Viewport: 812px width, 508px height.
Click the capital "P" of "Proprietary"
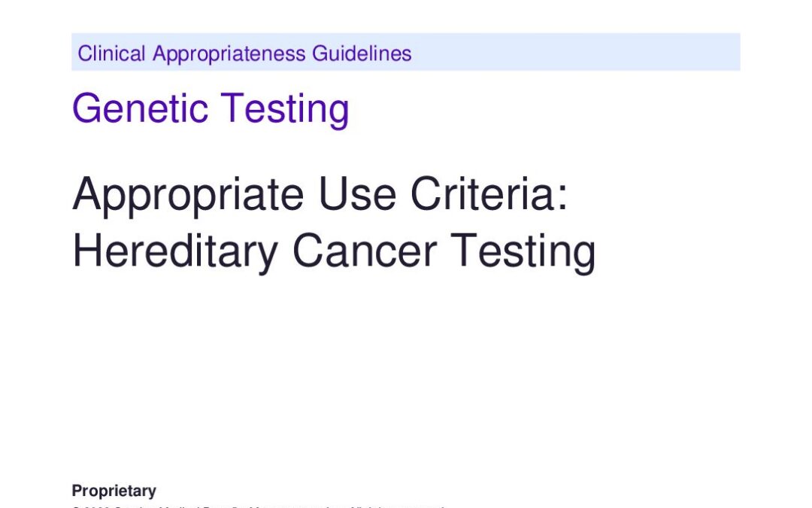click(x=77, y=491)
